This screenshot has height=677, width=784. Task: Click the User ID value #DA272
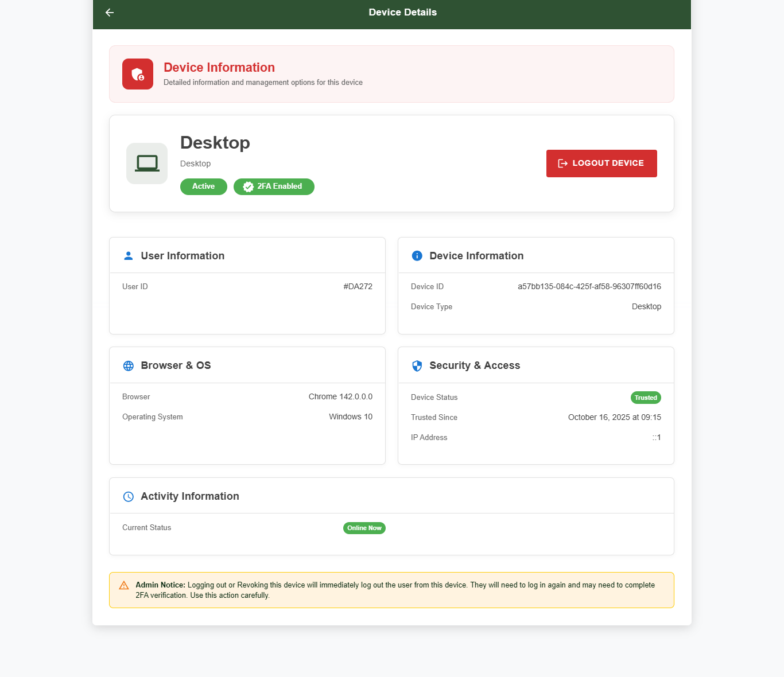pos(358,286)
